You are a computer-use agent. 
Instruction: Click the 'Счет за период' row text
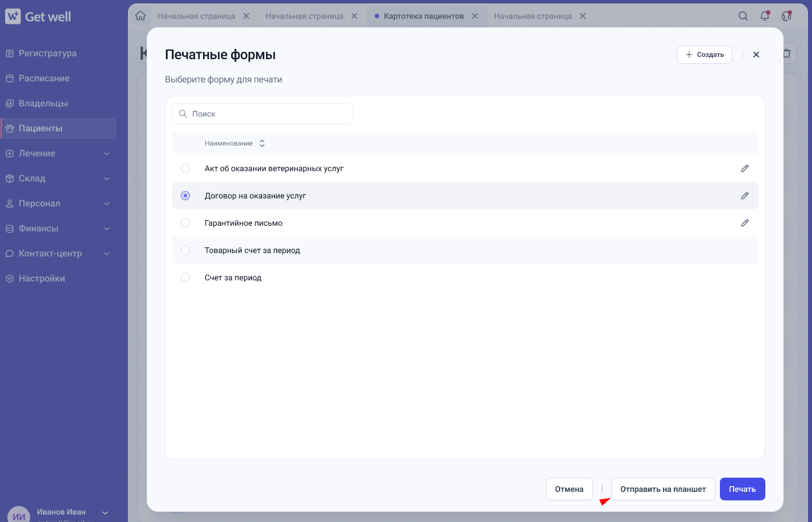point(233,277)
